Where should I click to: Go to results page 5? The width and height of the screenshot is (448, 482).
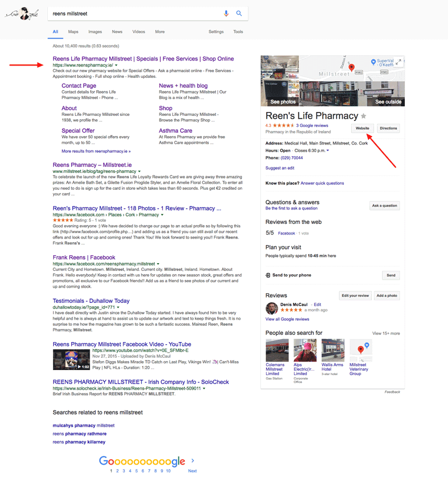pos(137,471)
